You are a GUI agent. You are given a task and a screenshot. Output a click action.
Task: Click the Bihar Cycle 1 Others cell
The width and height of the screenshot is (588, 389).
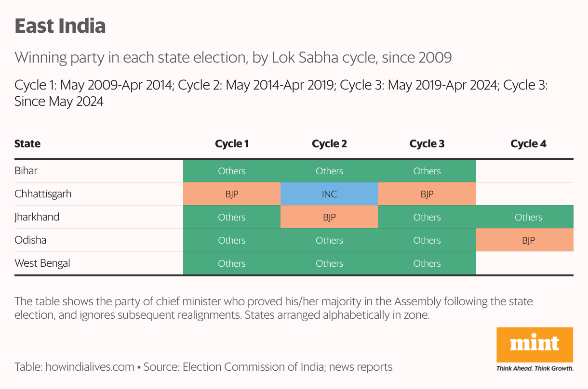232,171
